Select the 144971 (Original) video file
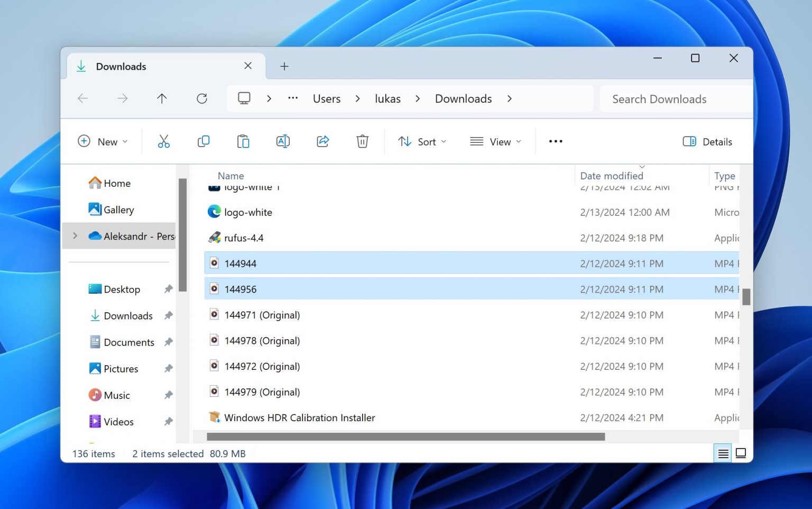Screen dimensions: 812x509 pos(262,314)
